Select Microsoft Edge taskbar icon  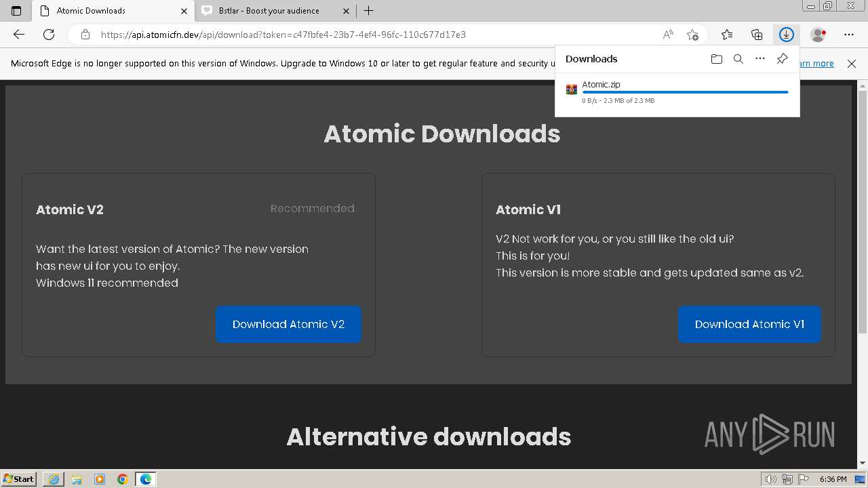click(x=146, y=479)
